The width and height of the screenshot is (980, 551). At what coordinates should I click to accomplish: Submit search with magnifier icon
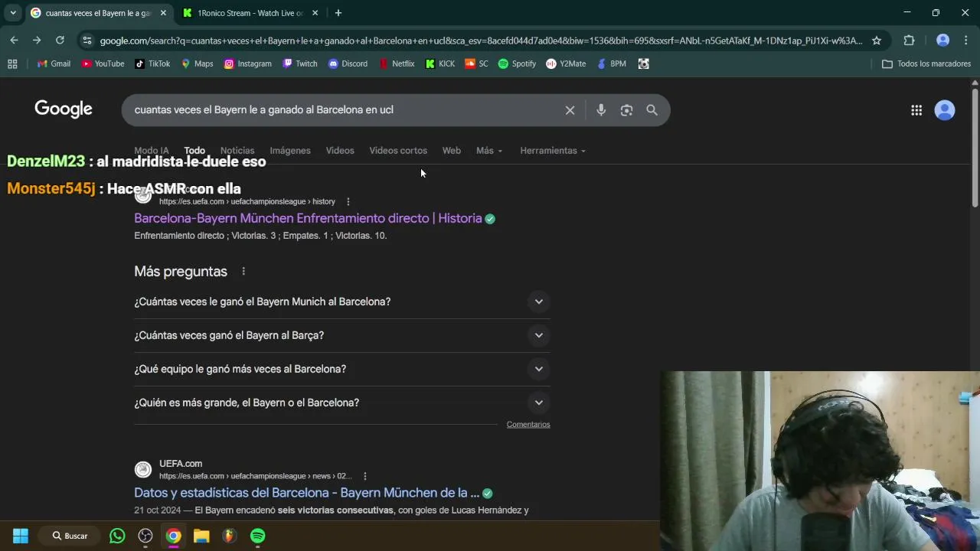pyautogui.click(x=652, y=110)
